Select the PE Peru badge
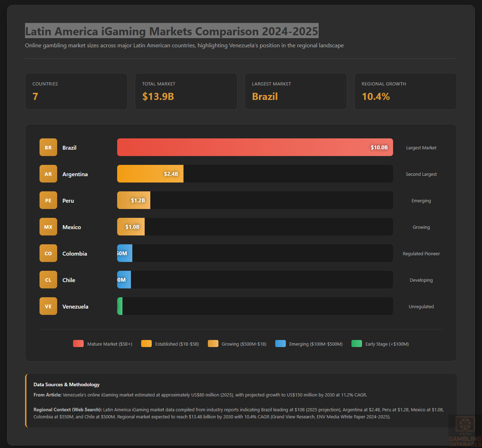 pos(48,201)
